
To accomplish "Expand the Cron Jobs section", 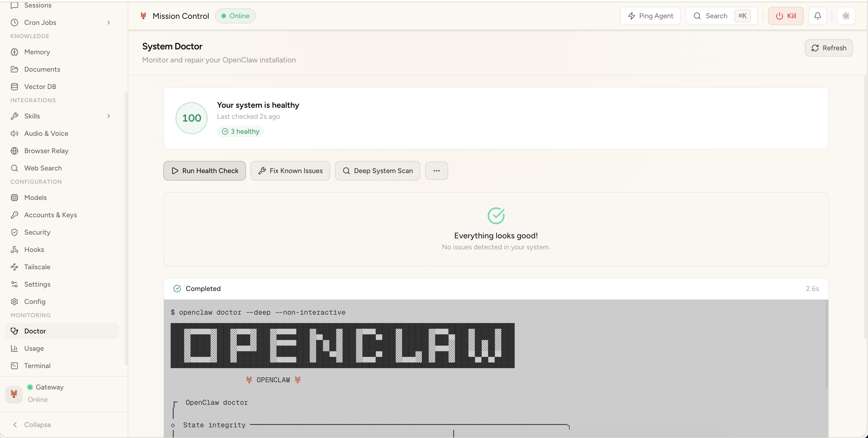I will coord(109,22).
